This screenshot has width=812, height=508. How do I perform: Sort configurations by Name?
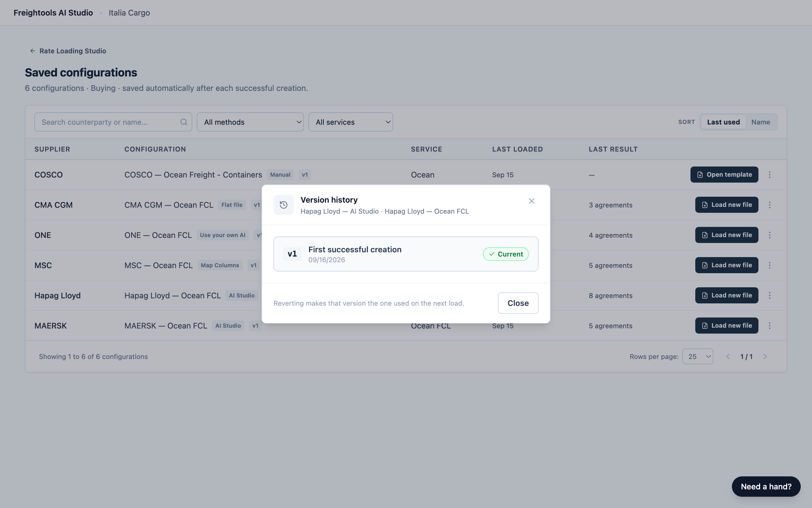760,122
